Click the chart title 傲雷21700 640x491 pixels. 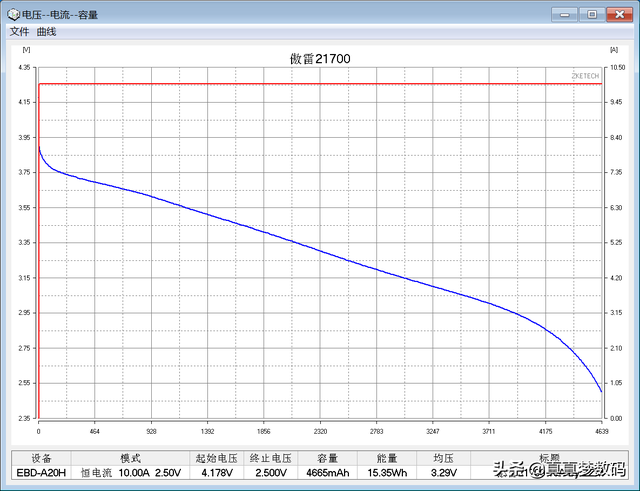click(x=320, y=59)
